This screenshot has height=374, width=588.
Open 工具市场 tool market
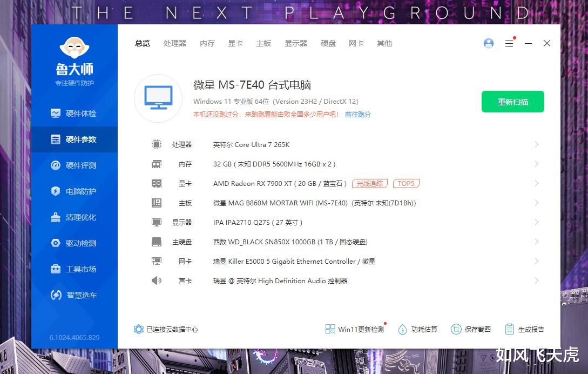point(75,269)
